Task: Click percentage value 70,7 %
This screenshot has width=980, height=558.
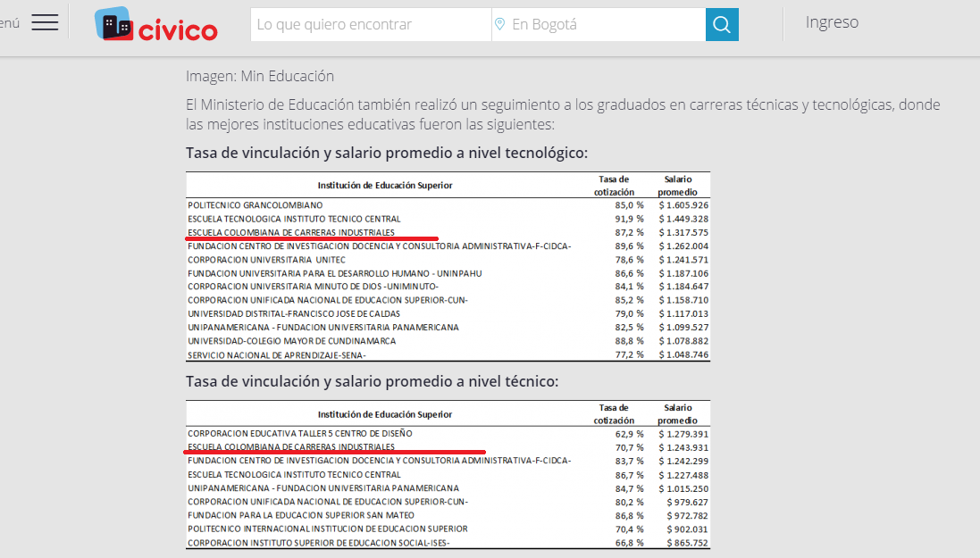Action: [x=630, y=447]
